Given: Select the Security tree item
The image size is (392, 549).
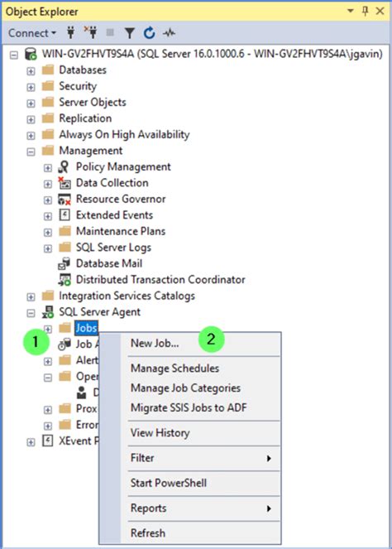Looking at the screenshot, I should pos(78,86).
